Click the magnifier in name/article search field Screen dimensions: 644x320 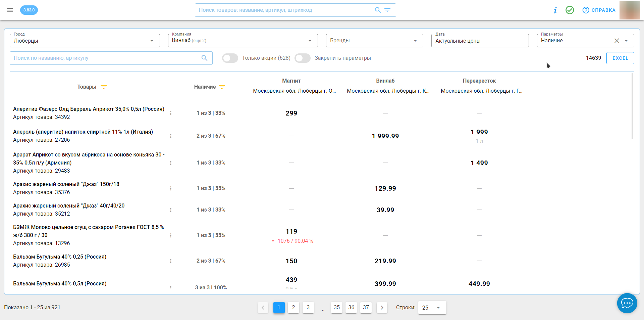pos(204,58)
